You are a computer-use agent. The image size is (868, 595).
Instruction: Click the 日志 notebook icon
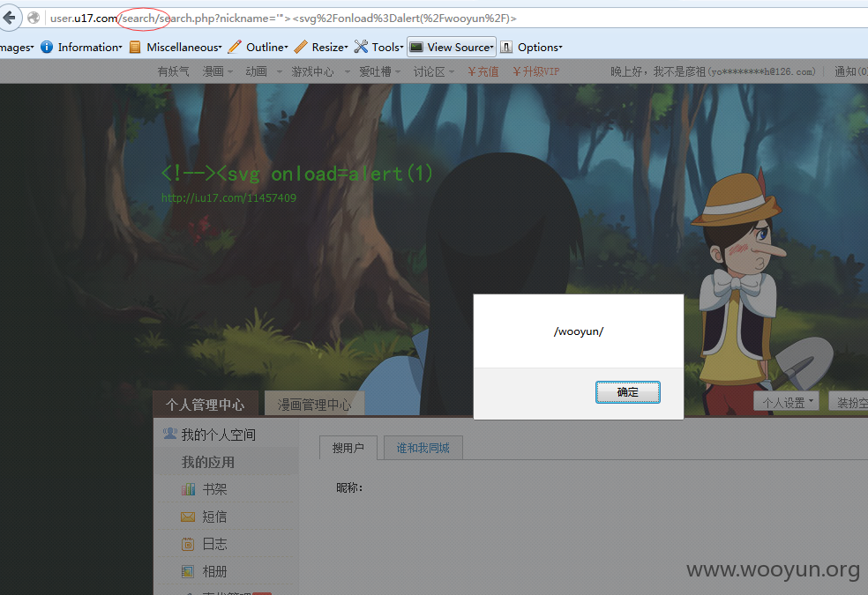pos(188,544)
